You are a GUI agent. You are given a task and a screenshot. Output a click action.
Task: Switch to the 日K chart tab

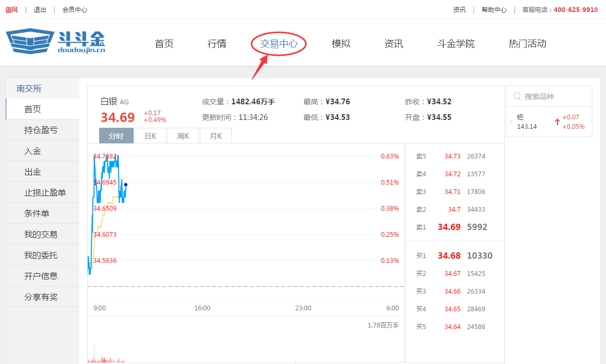pyautogui.click(x=150, y=135)
